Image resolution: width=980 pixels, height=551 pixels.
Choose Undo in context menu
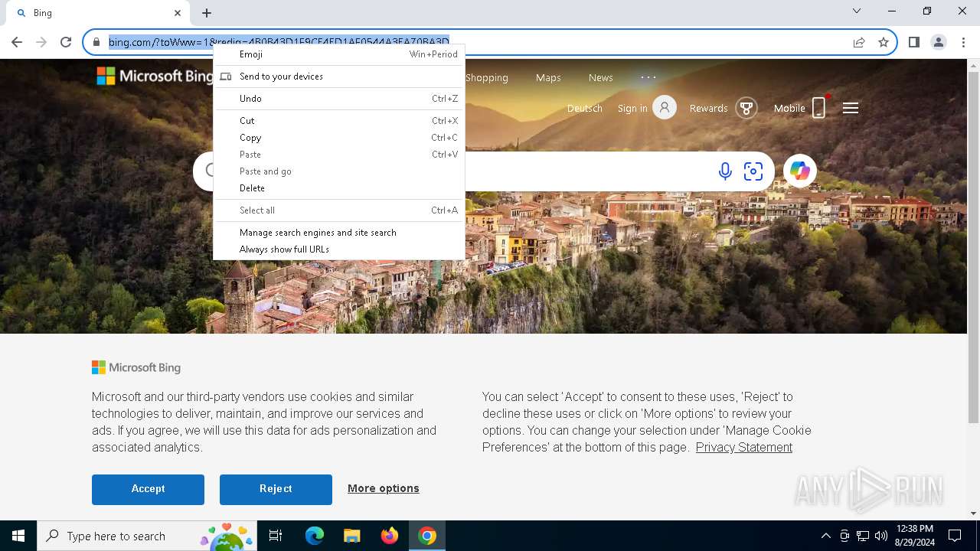(339, 99)
